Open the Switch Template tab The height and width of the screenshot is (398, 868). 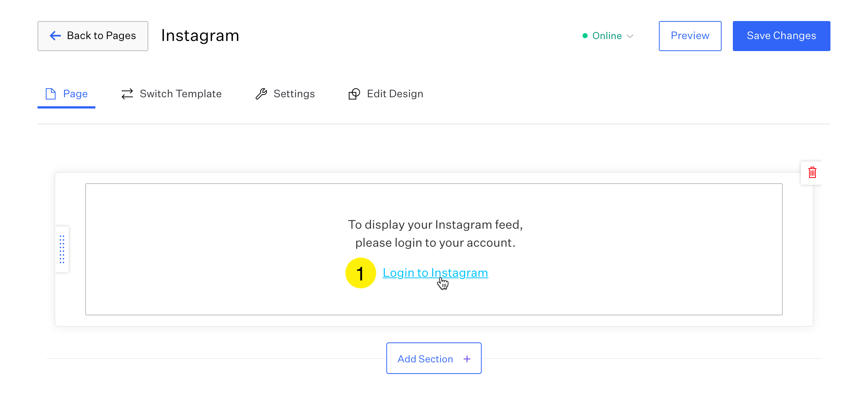coord(180,94)
